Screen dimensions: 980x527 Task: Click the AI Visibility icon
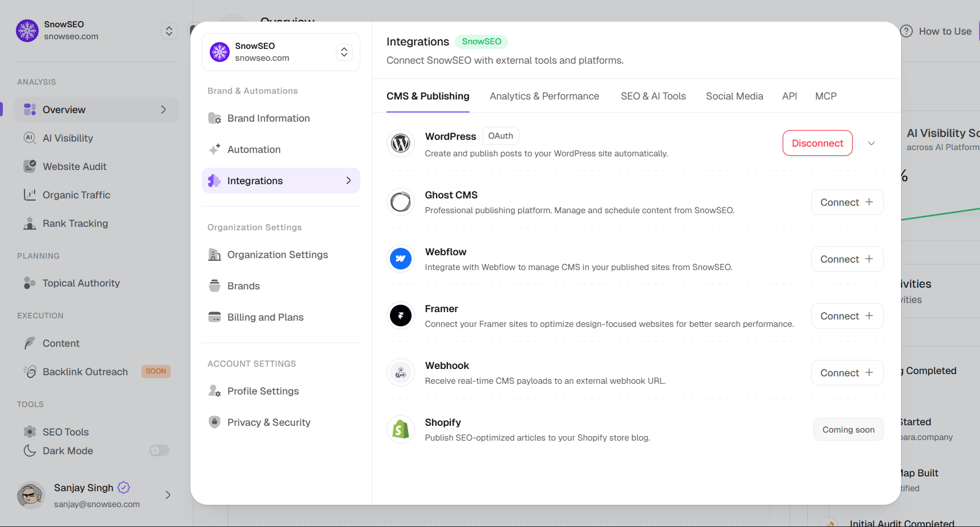point(30,138)
